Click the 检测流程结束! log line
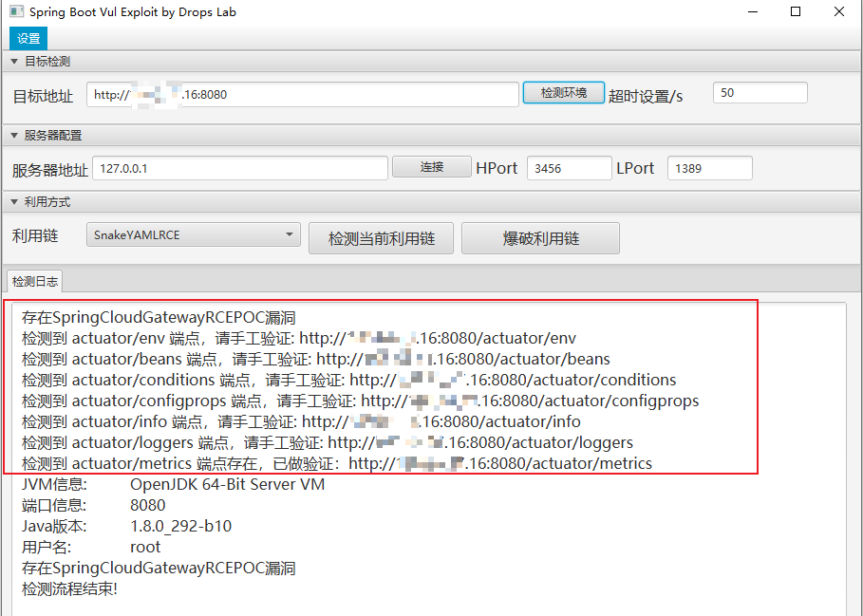863x616 pixels. point(69,589)
